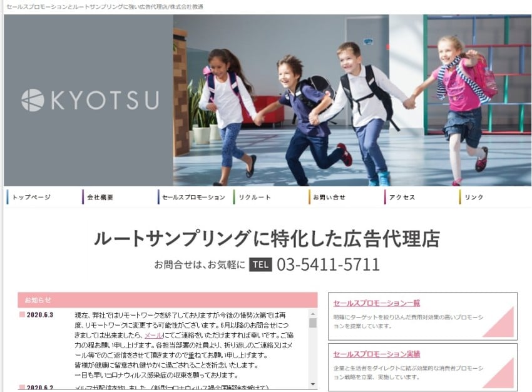Click the text お問合せは、お気軽に
Viewport: 532px width, 392px height.
200,264
